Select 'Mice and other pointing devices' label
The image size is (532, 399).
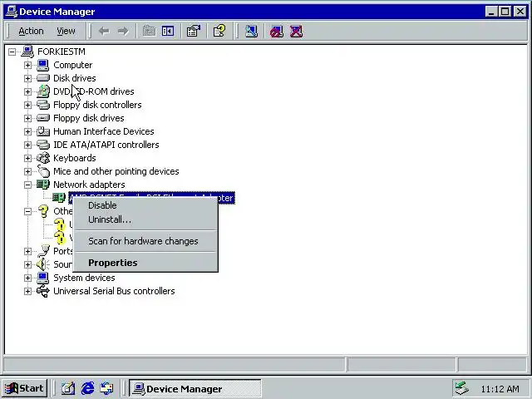tap(116, 171)
